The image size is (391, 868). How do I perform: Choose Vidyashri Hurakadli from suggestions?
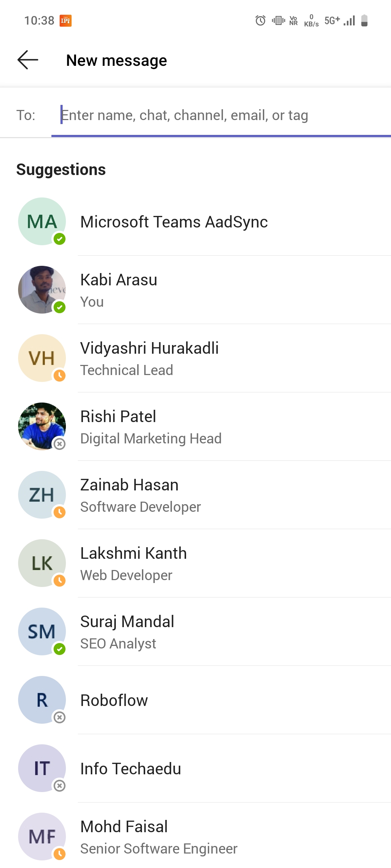(195, 358)
